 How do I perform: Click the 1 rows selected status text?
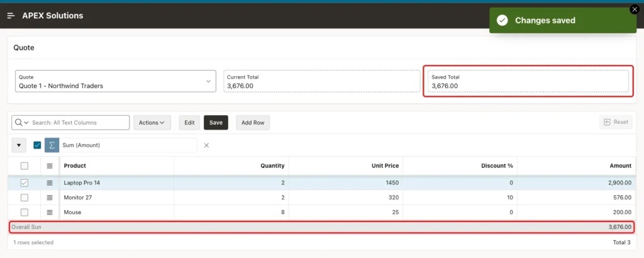pos(33,242)
